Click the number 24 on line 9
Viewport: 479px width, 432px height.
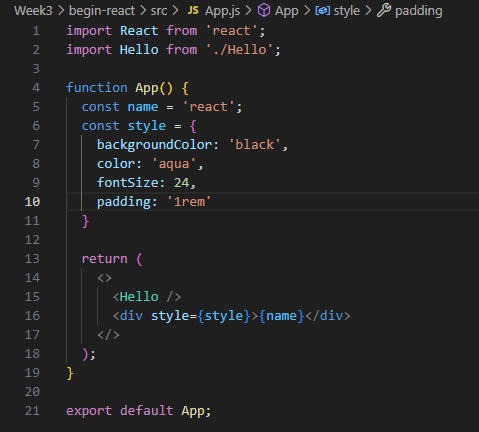click(x=182, y=183)
